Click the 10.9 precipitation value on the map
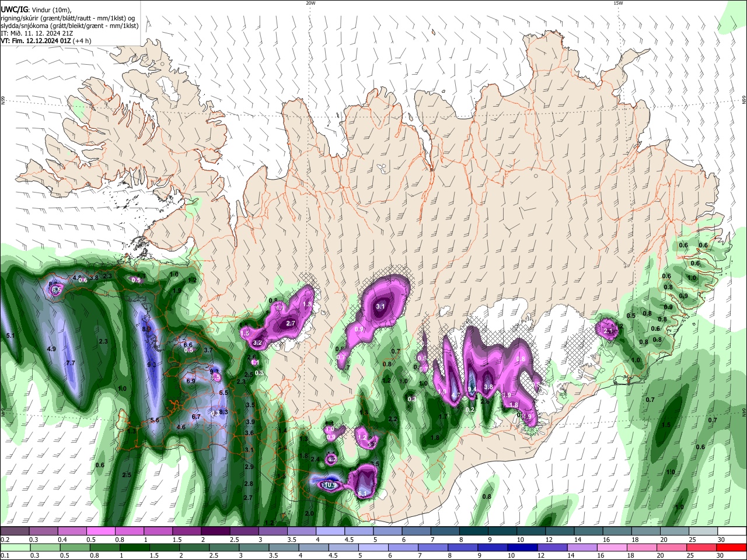The height and width of the screenshot is (560, 747). tap(330, 485)
